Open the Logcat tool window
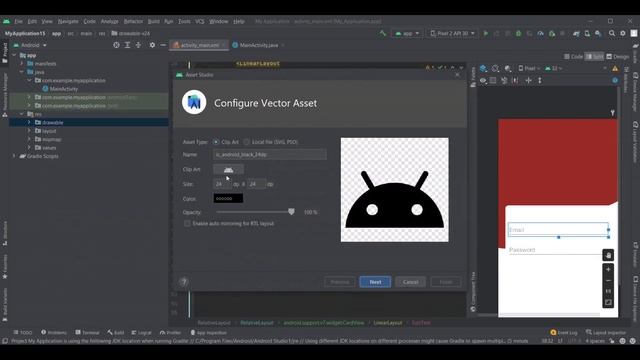The image size is (640, 360). click(141, 332)
